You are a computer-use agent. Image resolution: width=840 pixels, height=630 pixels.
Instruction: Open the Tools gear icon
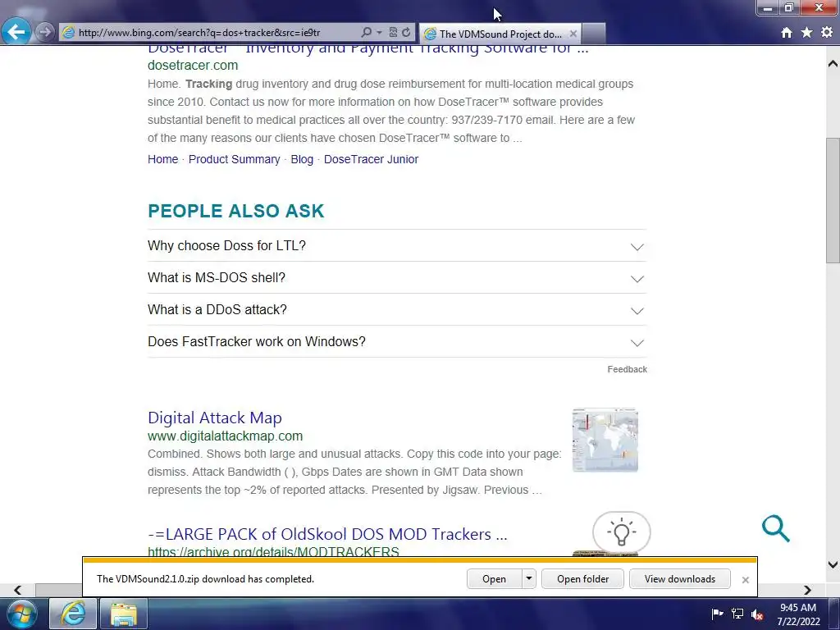tap(827, 33)
